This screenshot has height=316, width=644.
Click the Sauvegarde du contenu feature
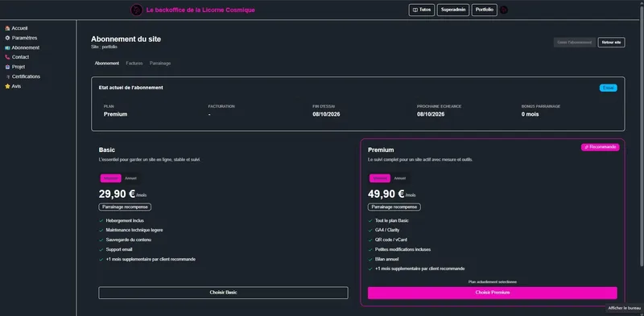tap(129, 240)
